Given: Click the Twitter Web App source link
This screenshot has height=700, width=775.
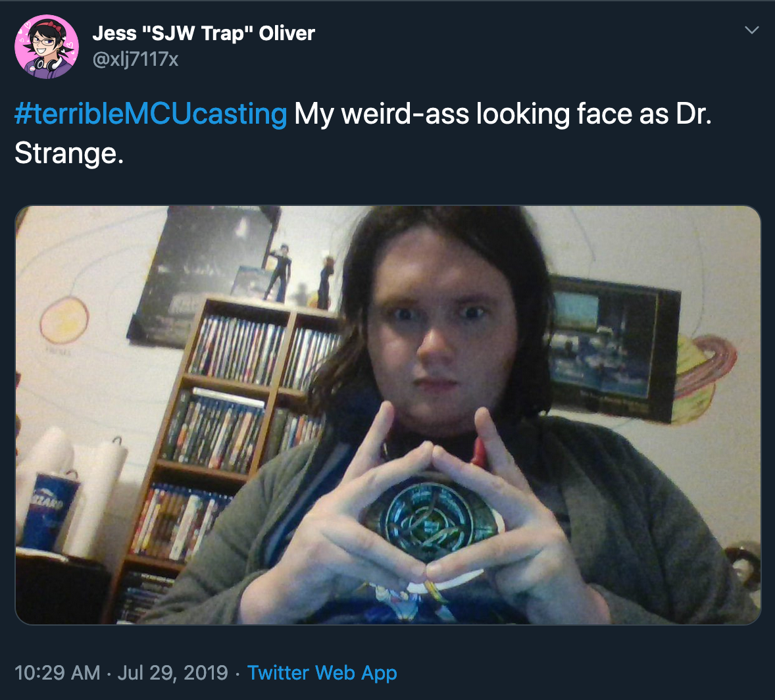Looking at the screenshot, I should (322, 673).
